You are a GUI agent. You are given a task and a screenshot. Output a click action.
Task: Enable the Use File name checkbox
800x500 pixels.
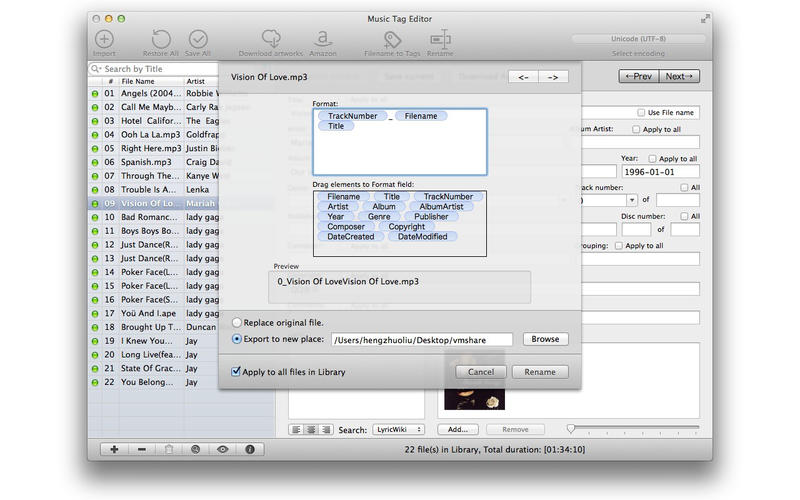pyautogui.click(x=641, y=113)
